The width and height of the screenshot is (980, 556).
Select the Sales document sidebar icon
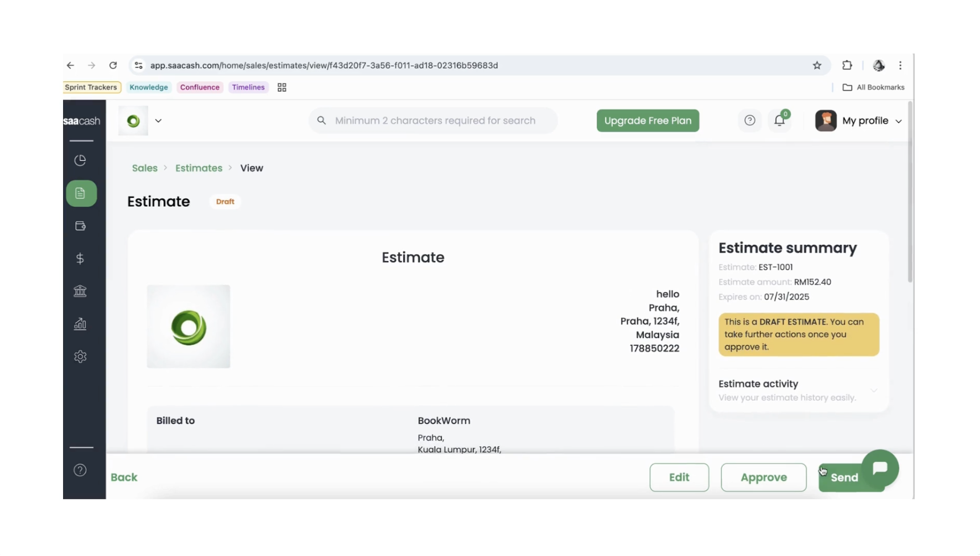[x=81, y=193]
